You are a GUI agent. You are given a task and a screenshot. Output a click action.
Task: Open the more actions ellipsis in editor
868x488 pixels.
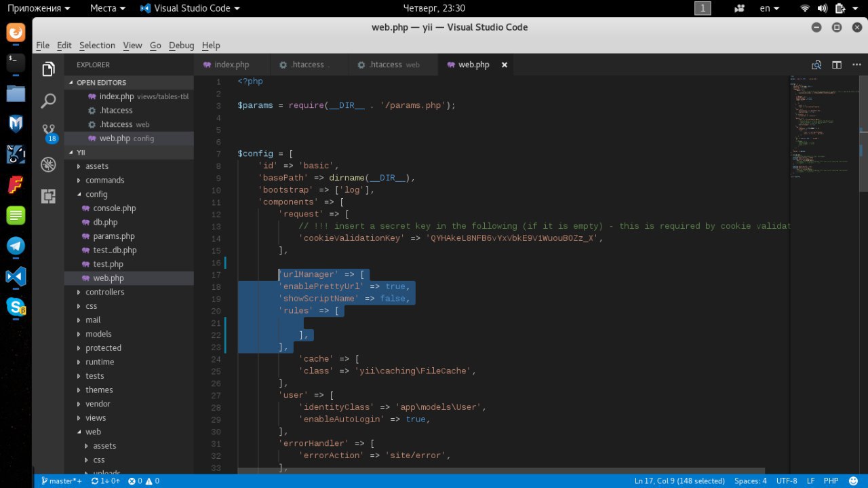[856, 65]
